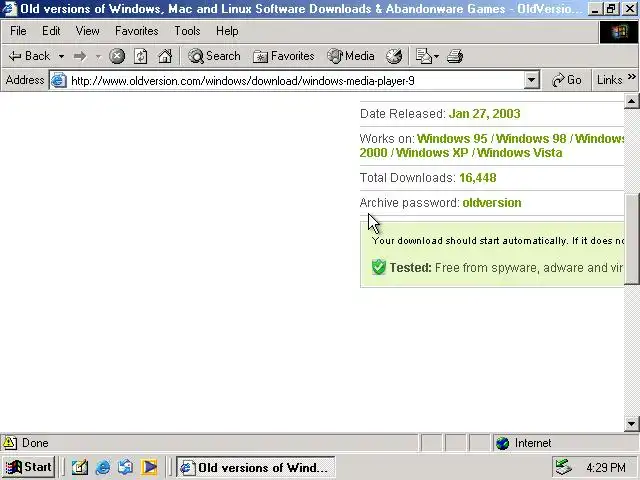
Task: Click the status bar warning page icon
Action: [10, 443]
